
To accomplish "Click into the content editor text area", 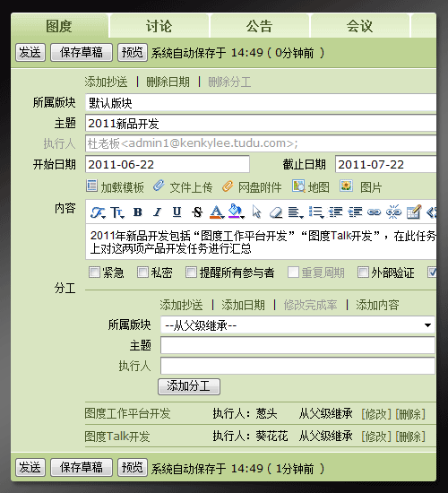I will coord(261,242).
